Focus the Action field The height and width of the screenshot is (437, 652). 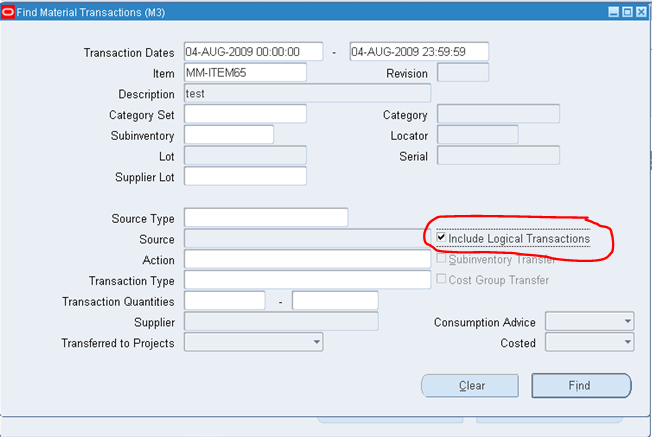click(x=307, y=259)
